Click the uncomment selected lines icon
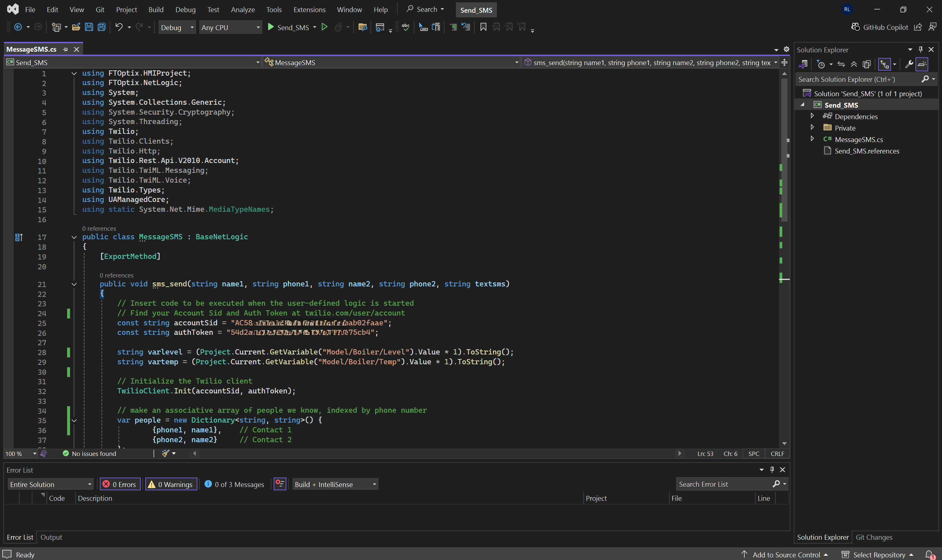The image size is (942, 560). coord(466,27)
